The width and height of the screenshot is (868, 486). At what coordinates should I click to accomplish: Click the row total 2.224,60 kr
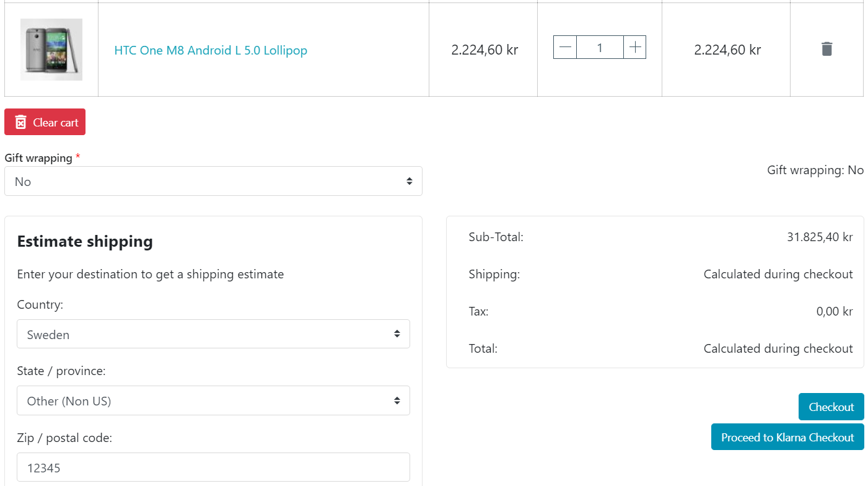727,50
